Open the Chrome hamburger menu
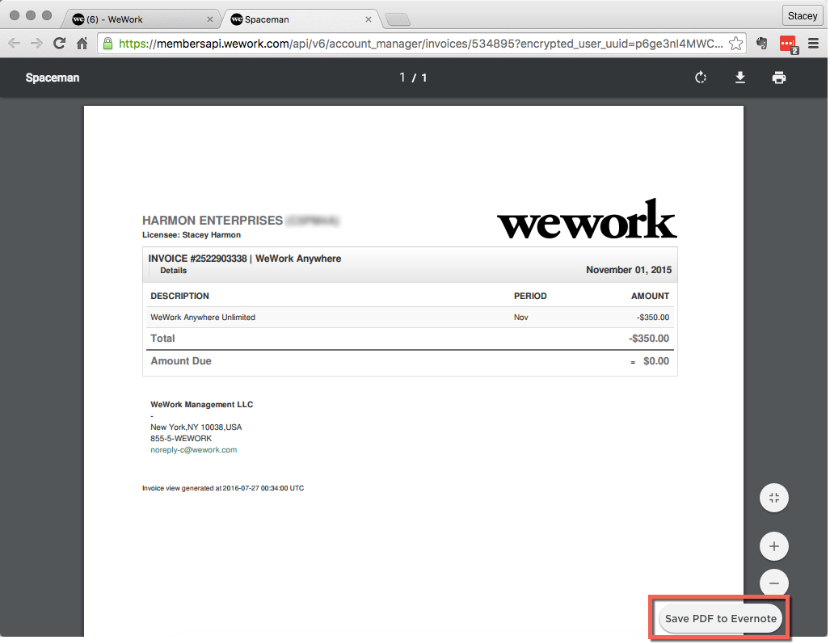The width and height of the screenshot is (830, 644). (813, 44)
